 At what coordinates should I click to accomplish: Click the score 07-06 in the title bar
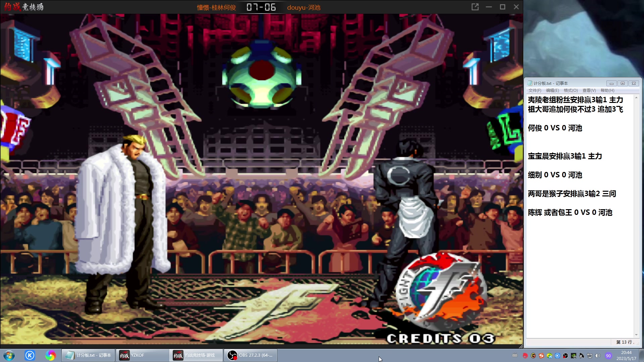coord(261,7)
